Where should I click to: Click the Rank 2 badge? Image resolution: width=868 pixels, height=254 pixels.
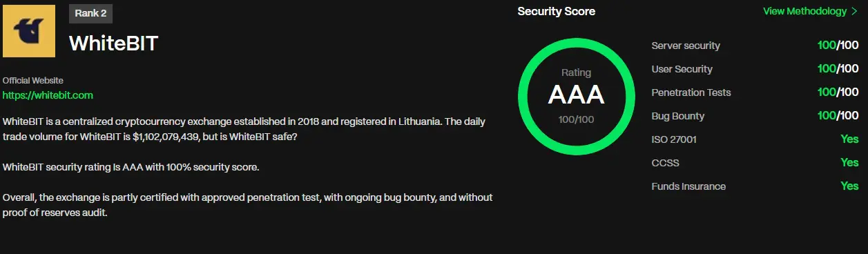pos(90,13)
